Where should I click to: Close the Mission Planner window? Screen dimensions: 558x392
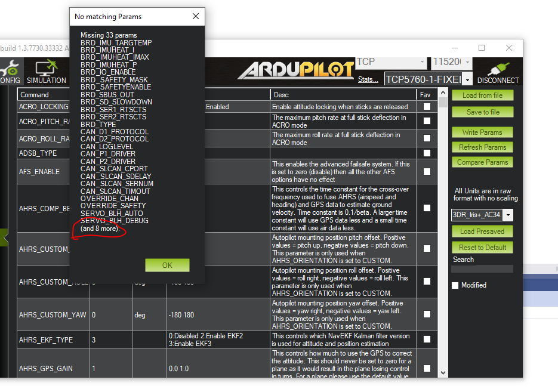click(x=509, y=48)
